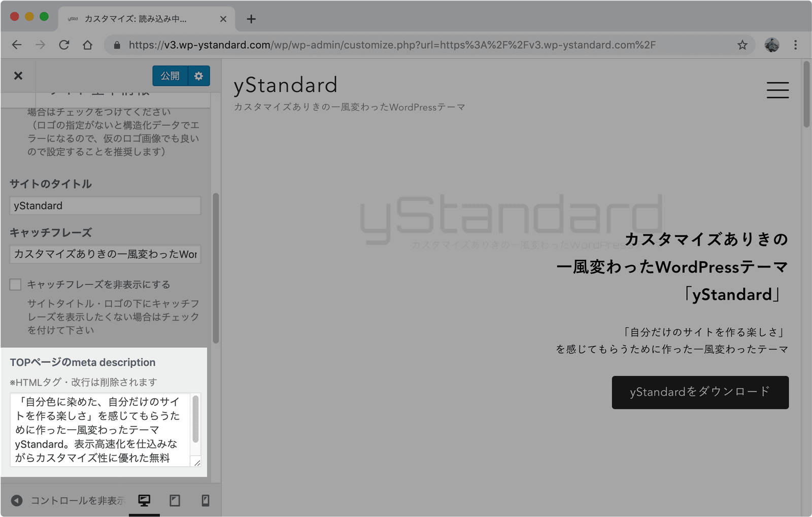View site info via the padlock icon
The height and width of the screenshot is (517, 812).
pyautogui.click(x=117, y=45)
